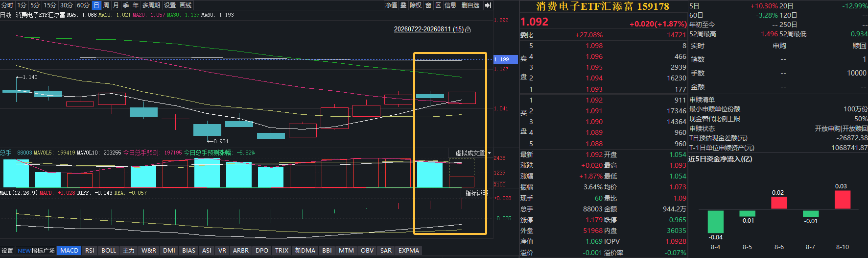Select the BIAS indicator tab

point(188,251)
